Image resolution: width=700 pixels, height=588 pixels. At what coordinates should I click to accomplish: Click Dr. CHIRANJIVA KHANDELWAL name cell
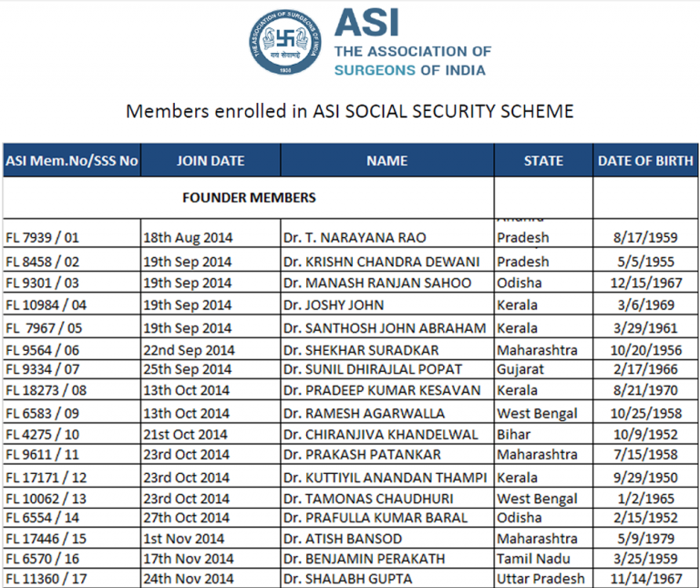(x=380, y=434)
